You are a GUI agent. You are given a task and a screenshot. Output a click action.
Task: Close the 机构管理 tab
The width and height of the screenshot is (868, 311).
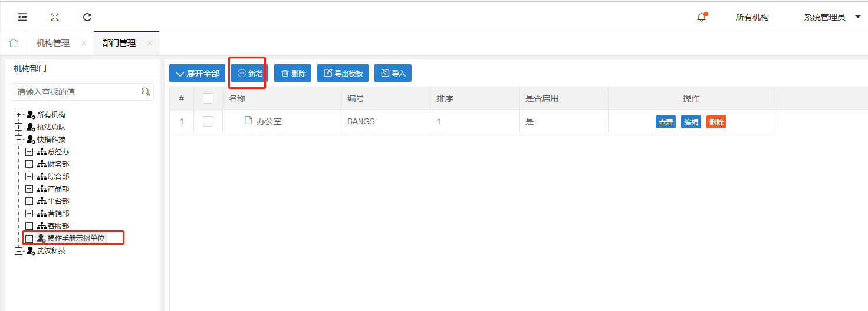click(84, 44)
